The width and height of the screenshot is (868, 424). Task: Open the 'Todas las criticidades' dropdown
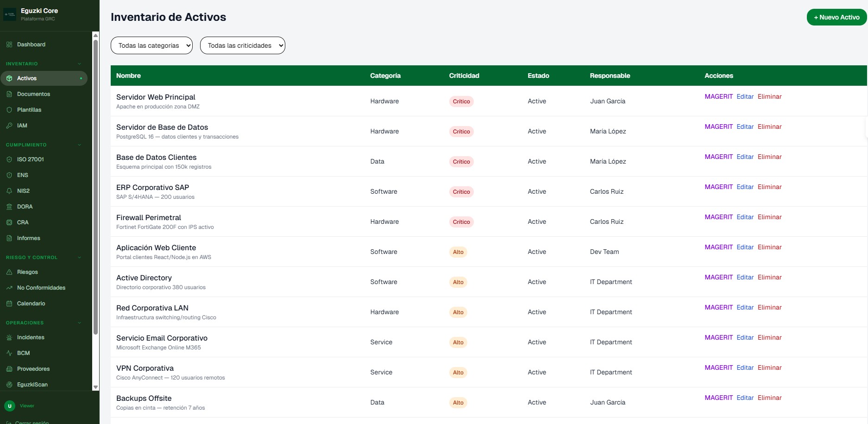pos(242,45)
